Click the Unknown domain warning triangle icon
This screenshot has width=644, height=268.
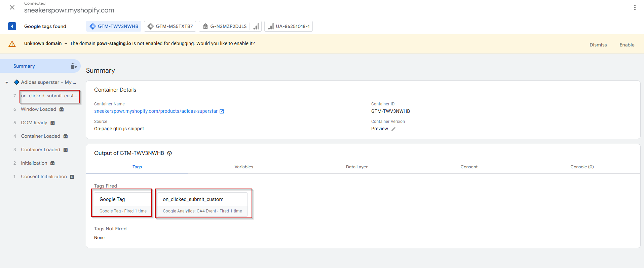click(12, 44)
